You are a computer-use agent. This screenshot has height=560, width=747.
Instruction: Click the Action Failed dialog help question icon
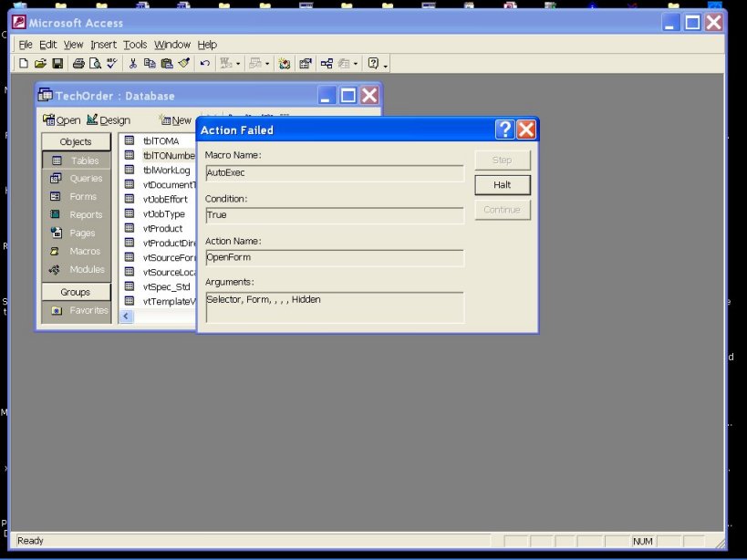click(505, 130)
